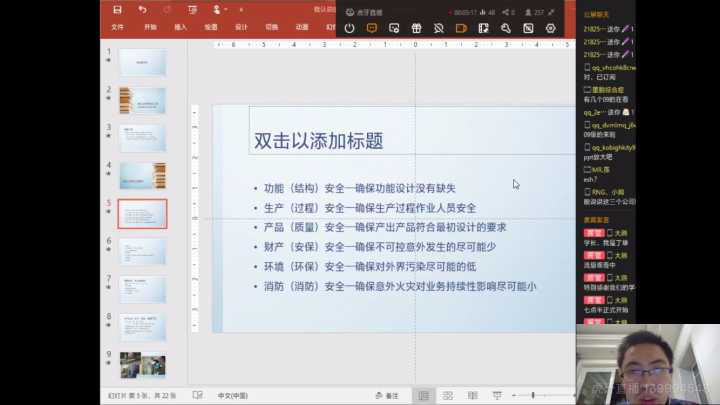
Task: Select slide 6 thumbnail in slide panel
Action: coord(142,251)
